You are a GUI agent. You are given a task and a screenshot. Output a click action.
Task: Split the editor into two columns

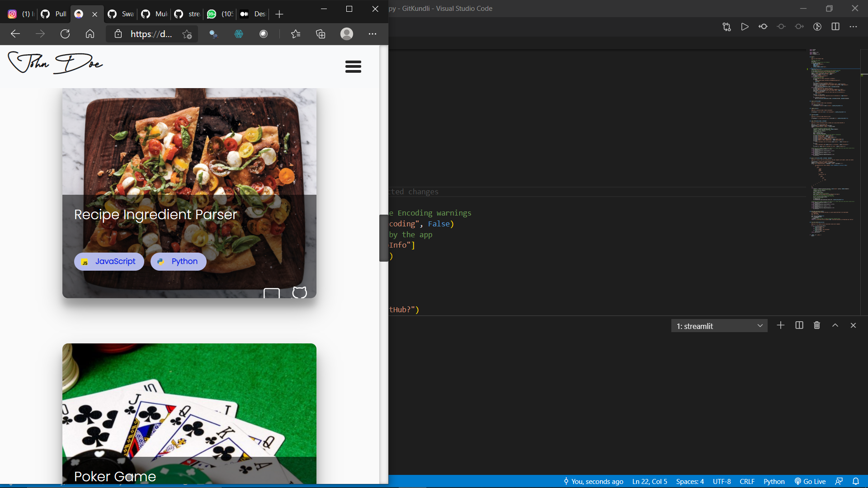pos(835,27)
